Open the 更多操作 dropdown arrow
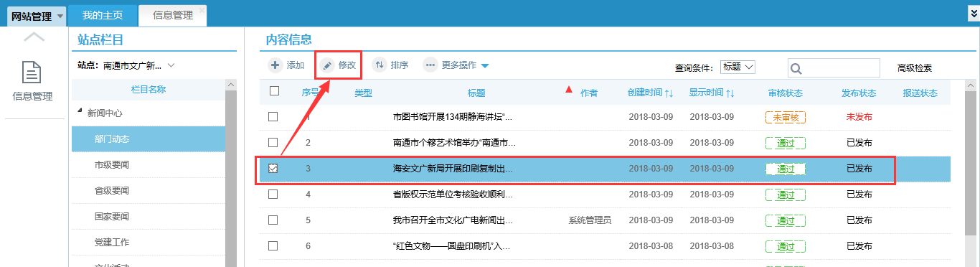The width and height of the screenshot is (980, 267). click(x=485, y=66)
